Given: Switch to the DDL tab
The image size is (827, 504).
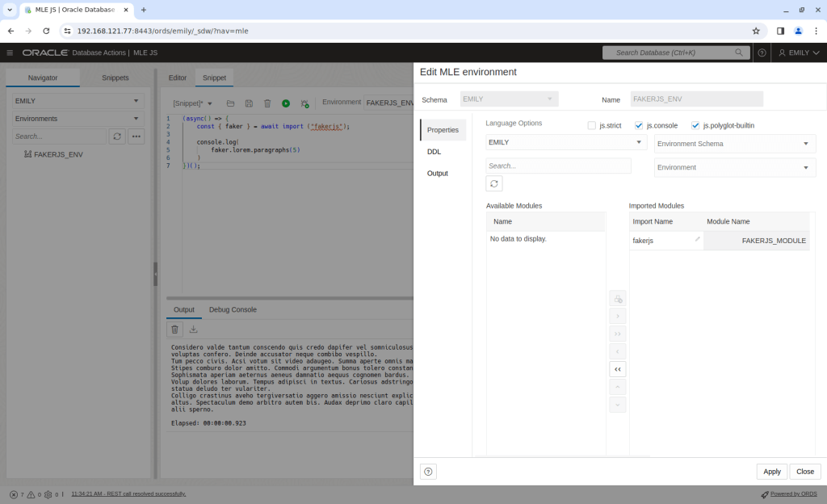Looking at the screenshot, I should point(434,152).
